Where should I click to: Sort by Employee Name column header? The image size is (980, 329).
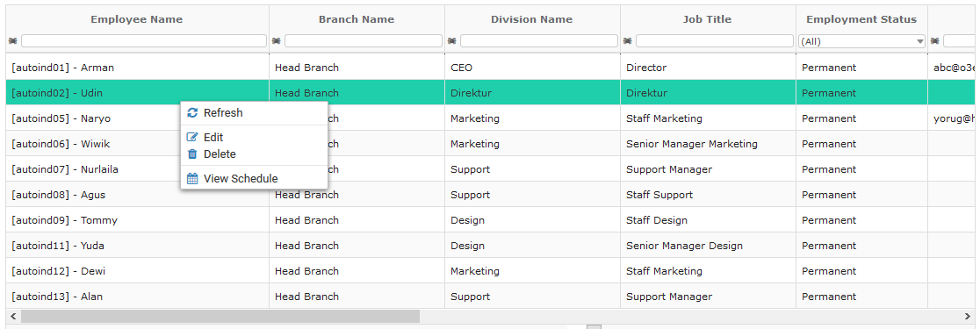coord(137,19)
